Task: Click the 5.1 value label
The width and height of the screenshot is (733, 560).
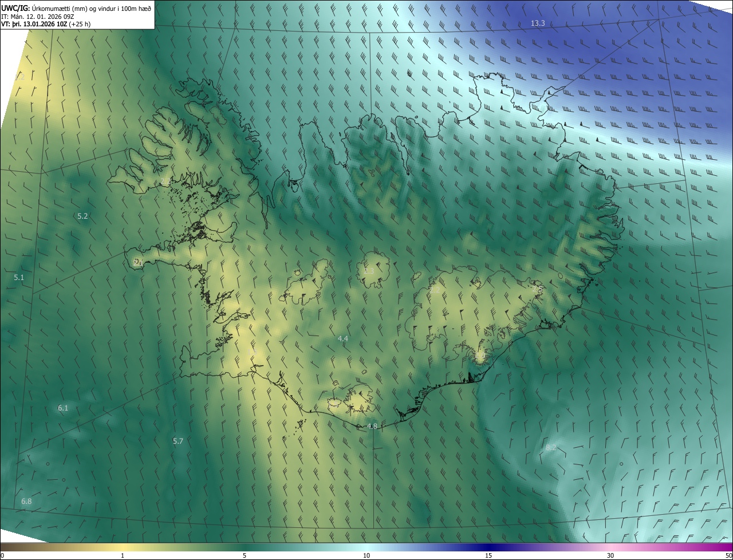Action: coord(19,277)
